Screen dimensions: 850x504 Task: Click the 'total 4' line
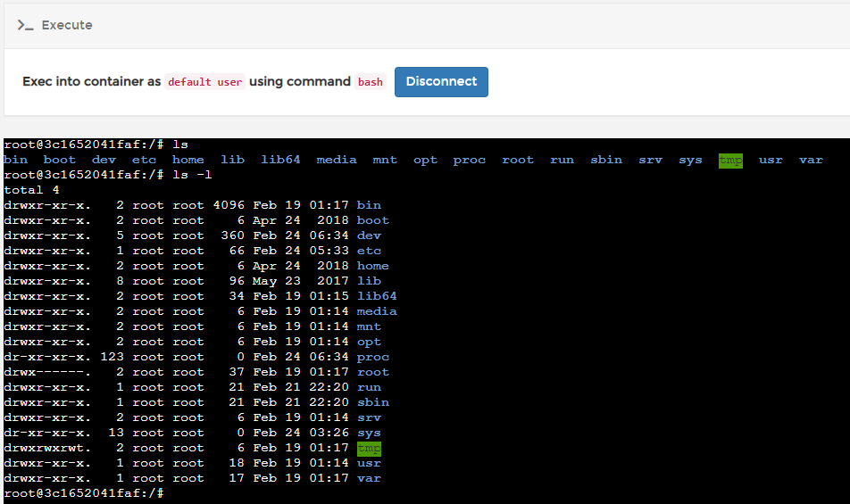pos(31,190)
